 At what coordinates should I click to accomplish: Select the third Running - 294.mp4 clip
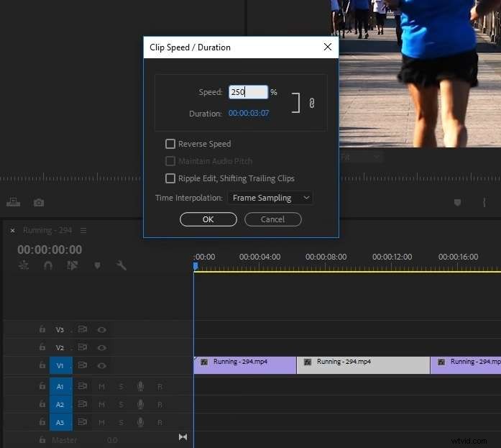pos(466,365)
